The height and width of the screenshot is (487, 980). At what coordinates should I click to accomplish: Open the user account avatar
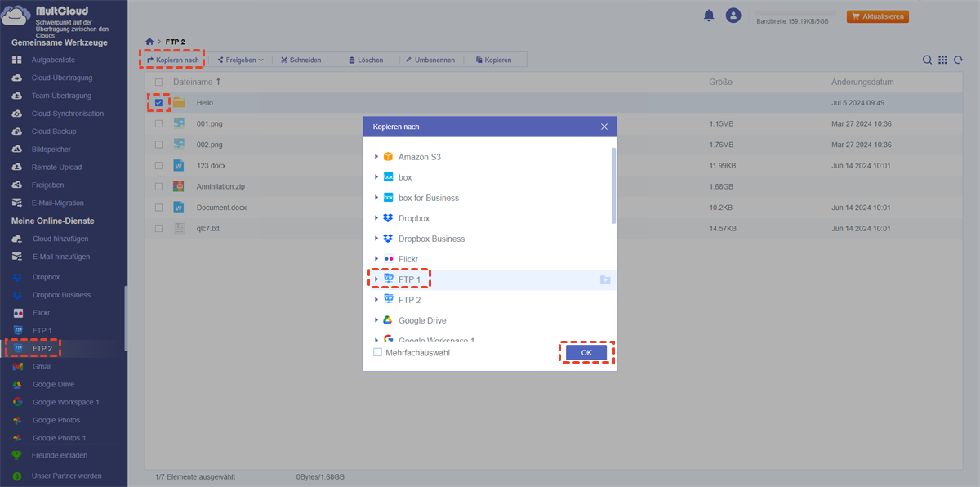click(x=733, y=16)
